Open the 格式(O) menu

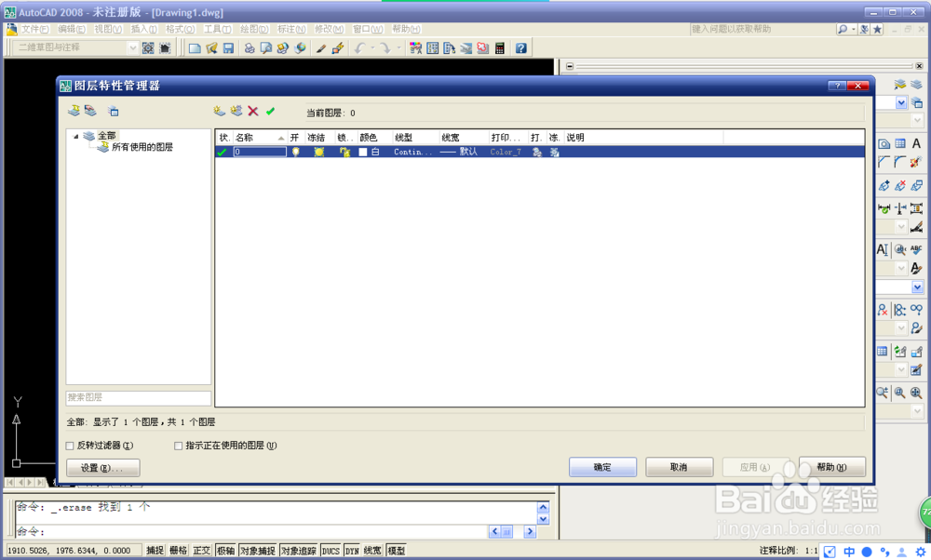[x=180, y=29]
